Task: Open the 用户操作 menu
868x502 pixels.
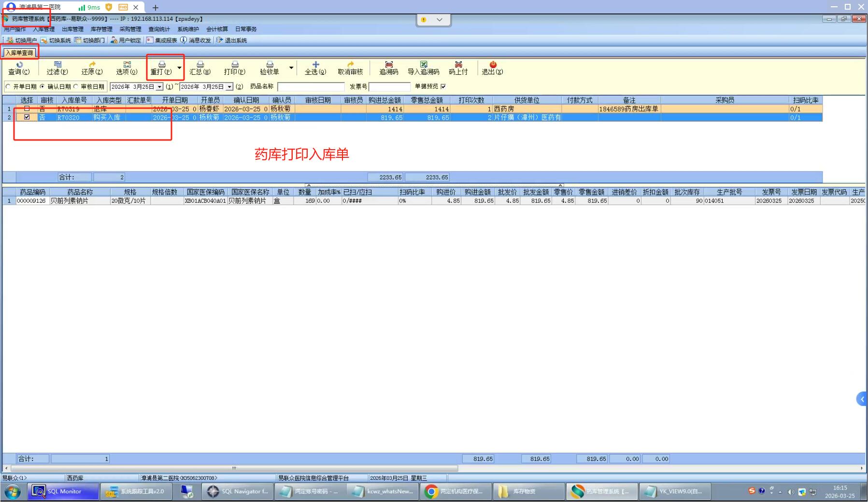Action: coord(15,29)
